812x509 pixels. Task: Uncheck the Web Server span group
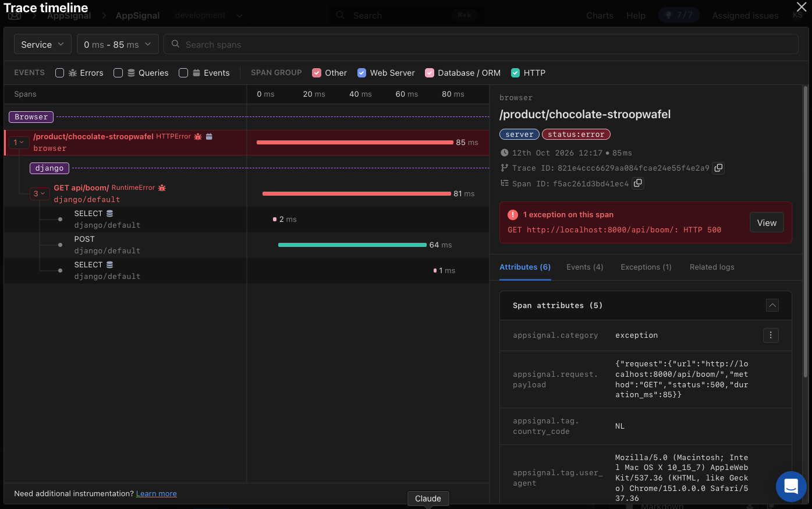coord(361,73)
